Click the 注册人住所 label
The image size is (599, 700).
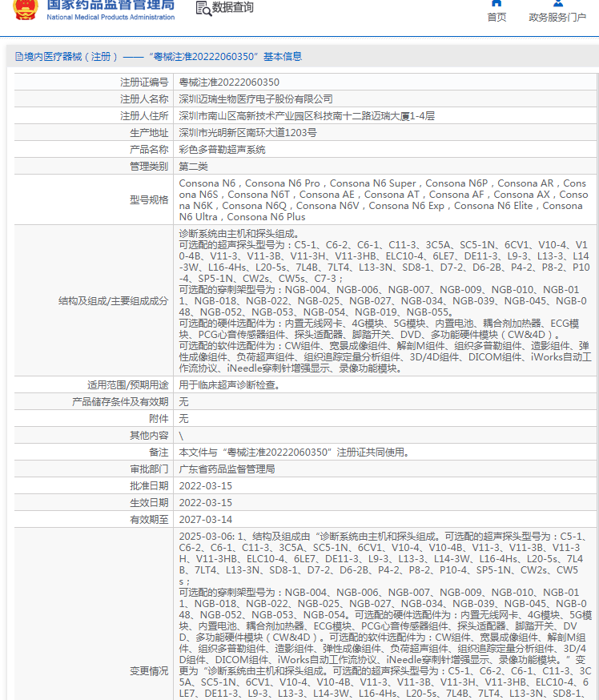144,116
